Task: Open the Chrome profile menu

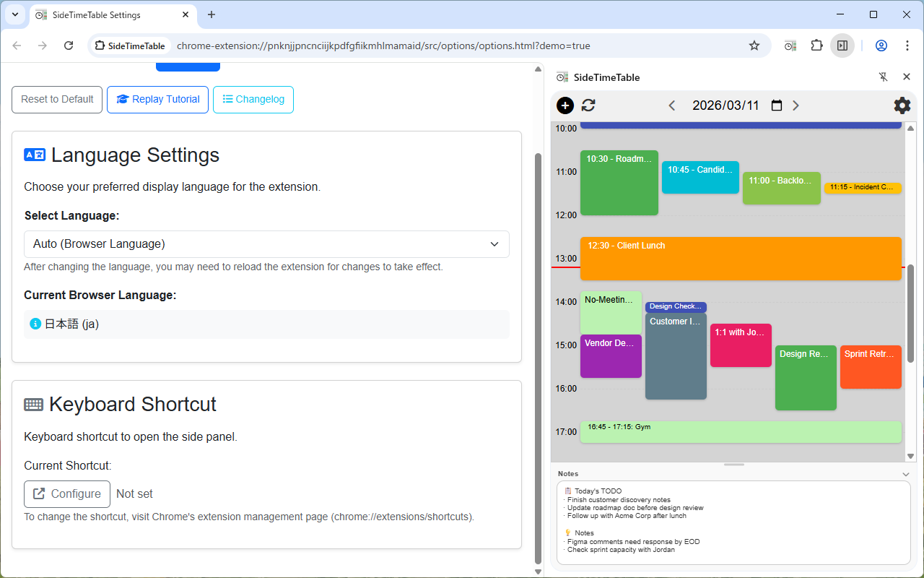Action: tap(881, 46)
